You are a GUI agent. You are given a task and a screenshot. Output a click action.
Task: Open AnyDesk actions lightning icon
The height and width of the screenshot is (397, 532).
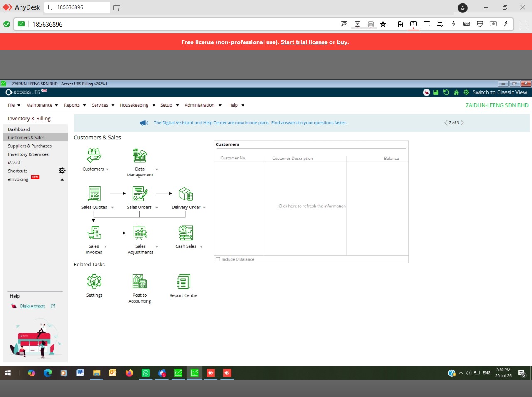tap(453, 24)
